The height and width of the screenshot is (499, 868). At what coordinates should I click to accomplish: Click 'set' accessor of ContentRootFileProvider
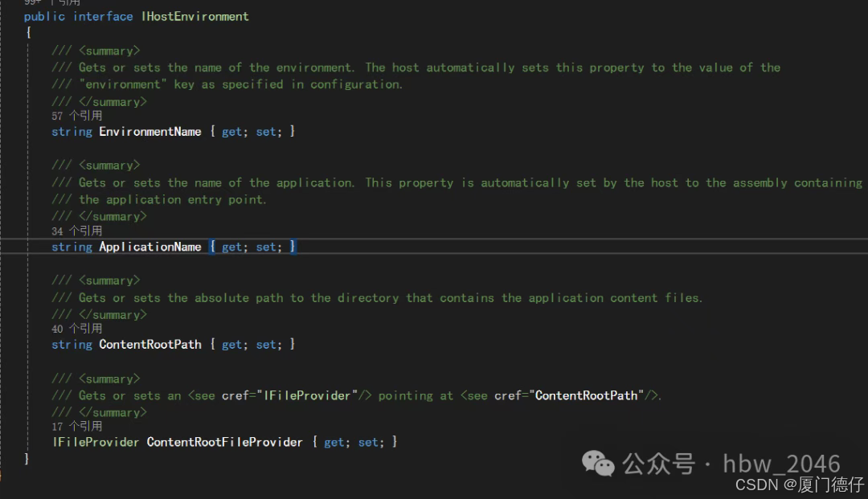(x=368, y=442)
